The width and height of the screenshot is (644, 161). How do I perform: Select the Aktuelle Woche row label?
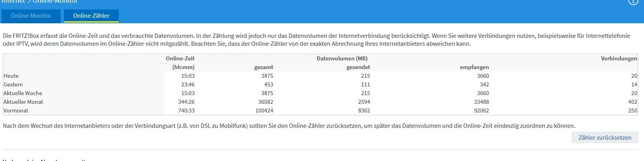22,93
